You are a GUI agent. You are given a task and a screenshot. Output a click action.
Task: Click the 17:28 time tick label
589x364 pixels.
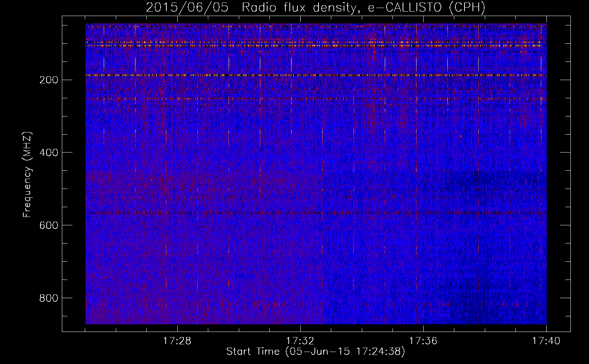pyautogui.click(x=177, y=341)
